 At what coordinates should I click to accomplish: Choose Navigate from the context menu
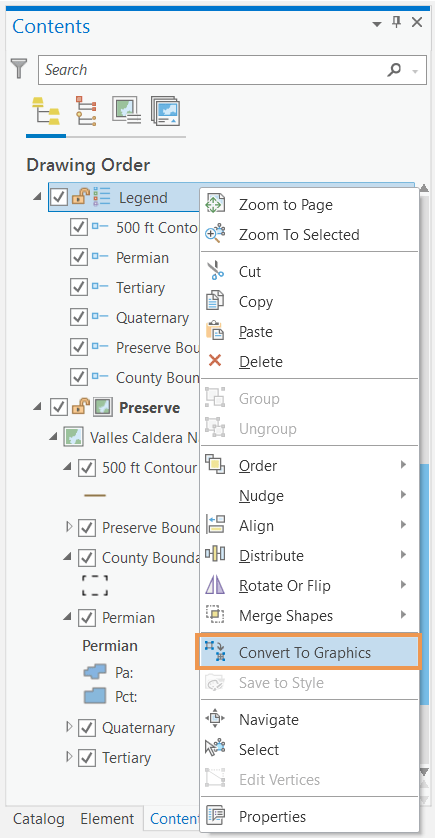309,719
